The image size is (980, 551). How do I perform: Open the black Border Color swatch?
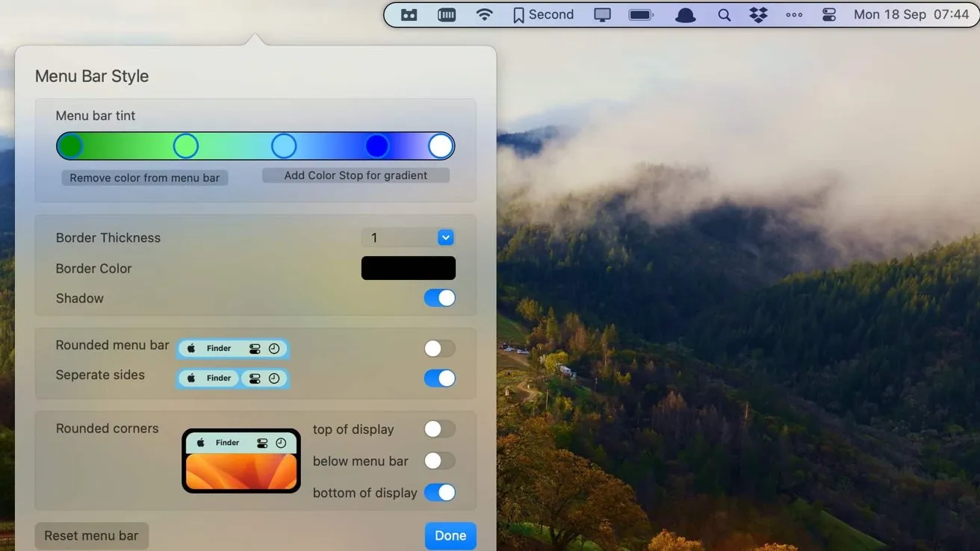[408, 268]
